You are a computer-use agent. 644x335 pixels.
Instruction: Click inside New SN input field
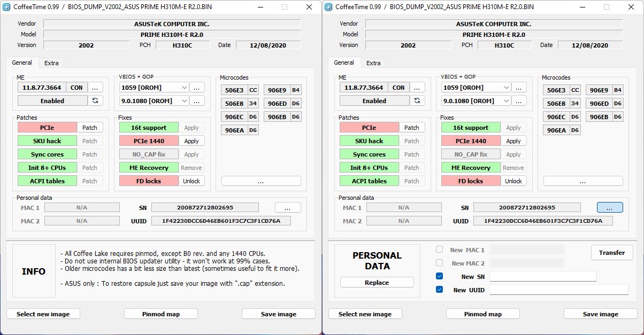pos(543,276)
